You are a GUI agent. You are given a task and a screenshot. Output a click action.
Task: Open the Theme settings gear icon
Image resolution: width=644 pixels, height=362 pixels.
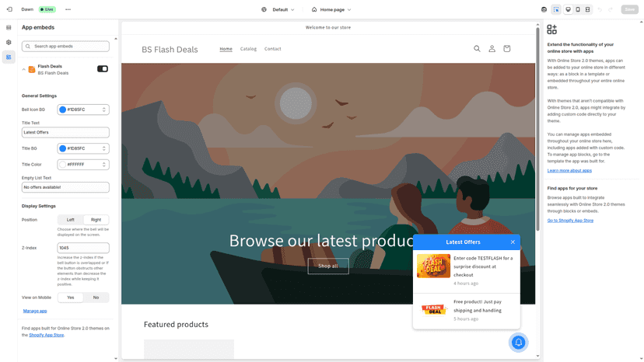(x=9, y=42)
